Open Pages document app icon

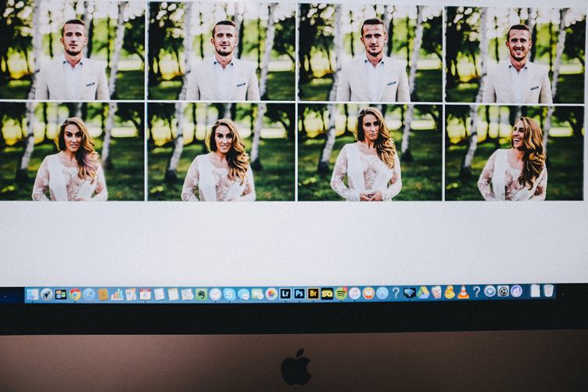tap(131, 294)
